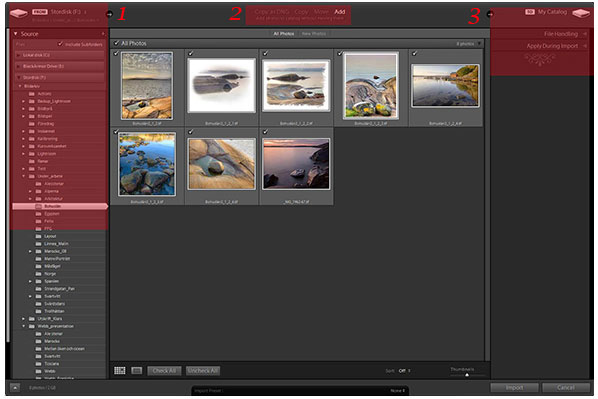The width and height of the screenshot is (598, 399).
Task: Click the left panel vertical scrollbar
Action: click(x=8, y=185)
